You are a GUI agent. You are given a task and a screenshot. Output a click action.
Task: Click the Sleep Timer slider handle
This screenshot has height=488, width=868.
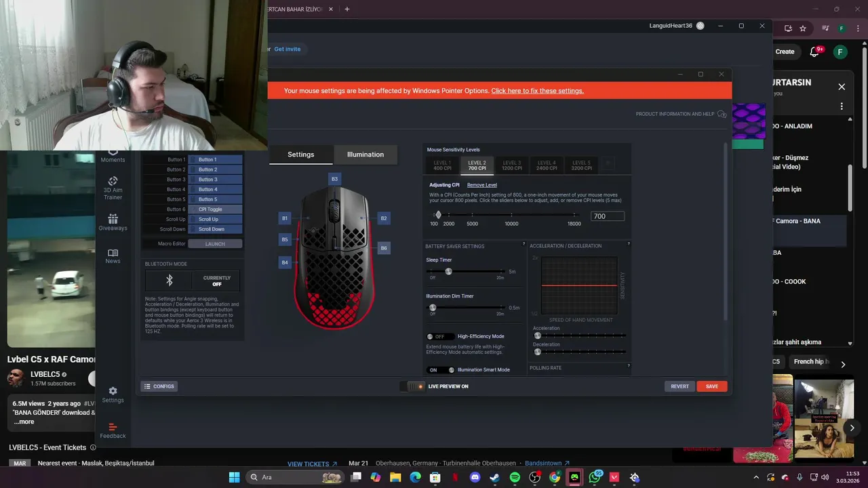pyautogui.click(x=448, y=271)
